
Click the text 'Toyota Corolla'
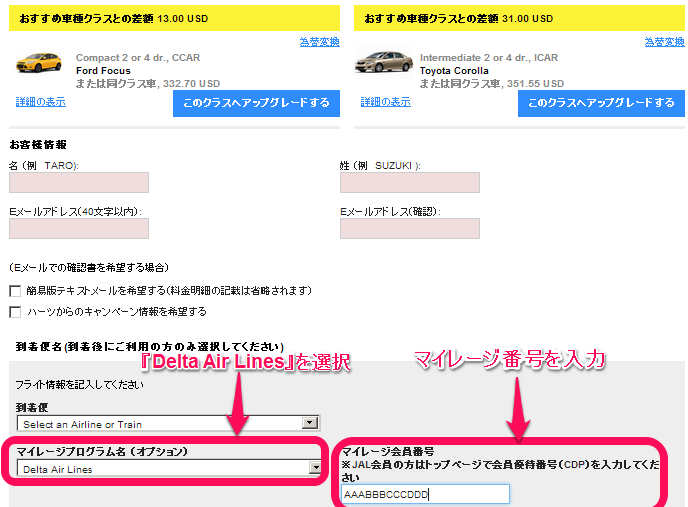click(x=454, y=71)
